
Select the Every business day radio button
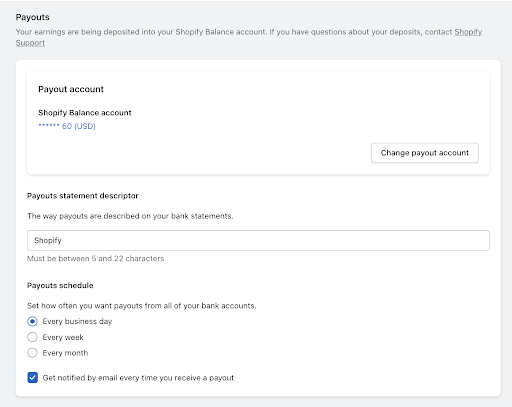(32, 321)
